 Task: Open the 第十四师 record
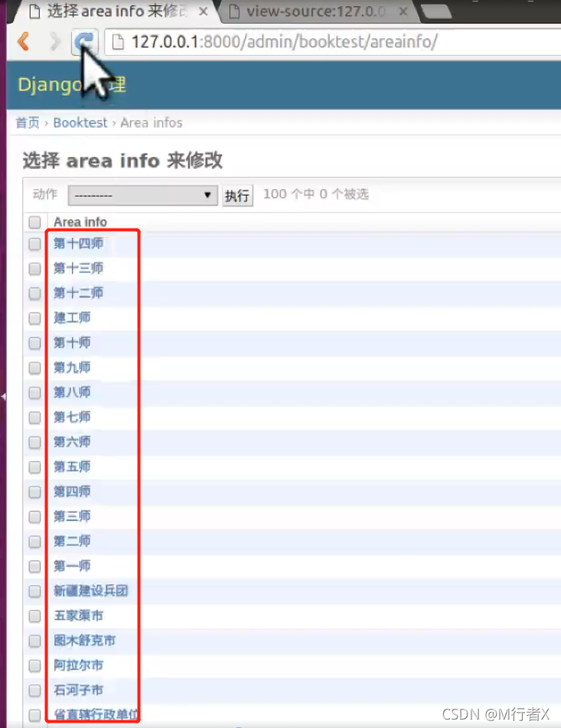[78, 243]
